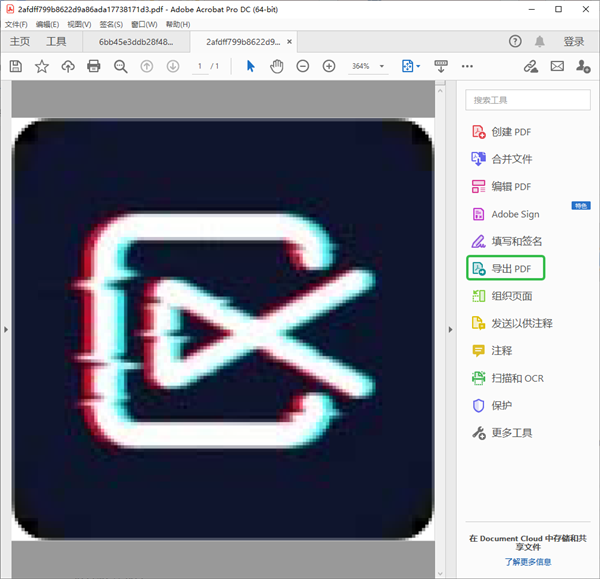Open the 视图(V) menu

pyautogui.click(x=79, y=24)
